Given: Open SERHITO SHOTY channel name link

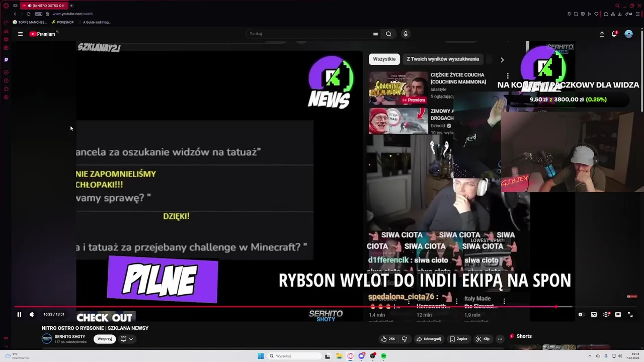Looking at the screenshot, I should pyautogui.click(x=70, y=336).
